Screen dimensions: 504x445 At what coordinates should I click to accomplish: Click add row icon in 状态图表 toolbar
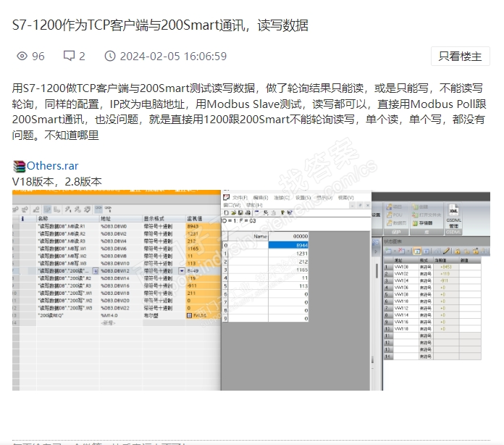click(x=389, y=251)
